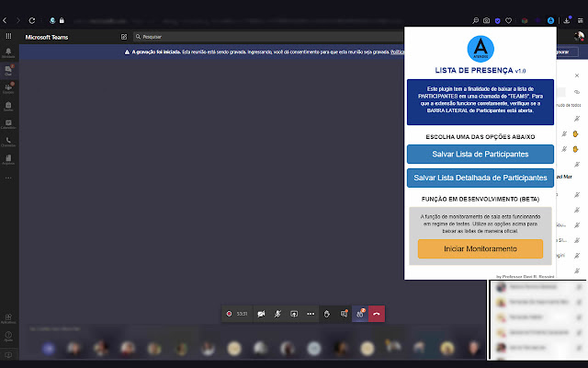The height and width of the screenshot is (368, 588).
Task: Click the Iniciar Monitoramento button
Action: 480,249
